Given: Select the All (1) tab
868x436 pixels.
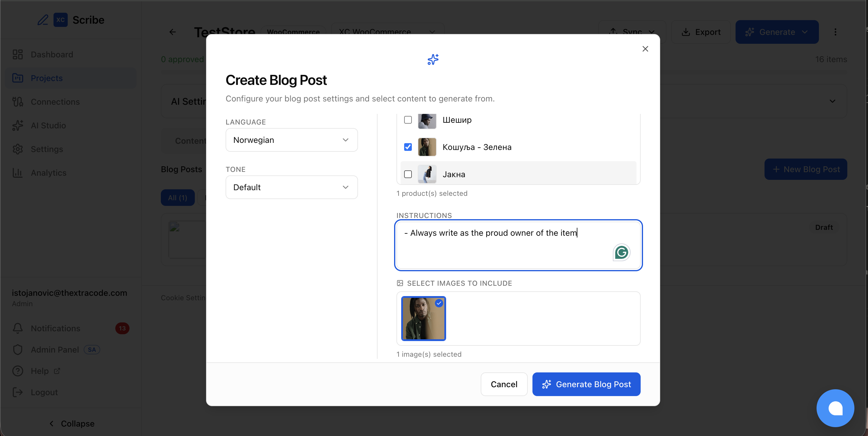Looking at the screenshot, I should tap(177, 198).
